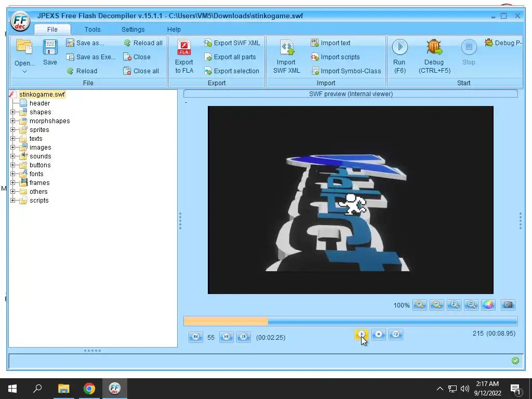The image size is (532, 399).
Task: Expand the morphshapes folder
Action: point(13,121)
